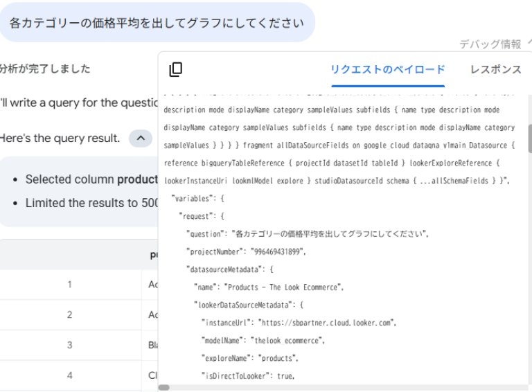Select the リクエストのペイロード tab

pos(387,69)
